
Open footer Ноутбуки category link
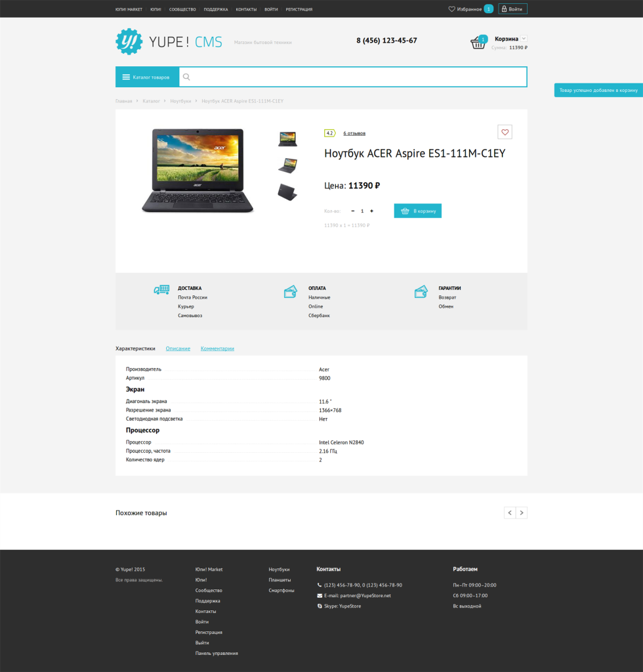[280, 570]
